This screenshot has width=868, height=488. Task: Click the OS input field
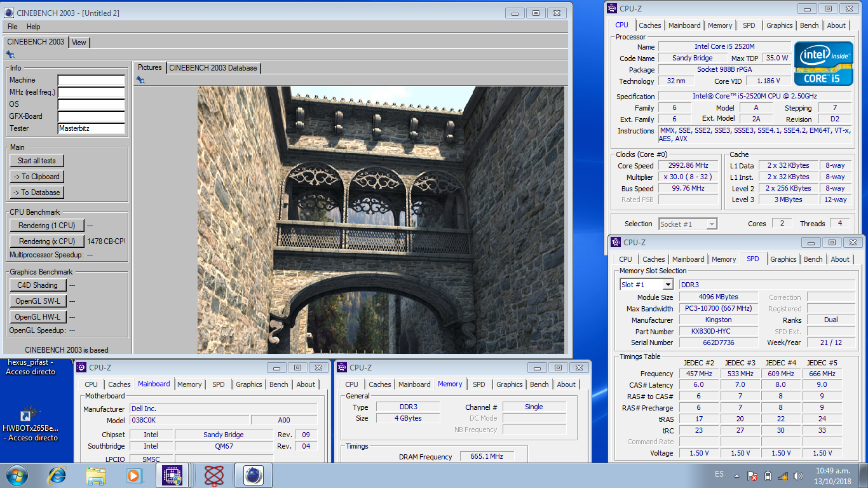click(x=92, y=104)
